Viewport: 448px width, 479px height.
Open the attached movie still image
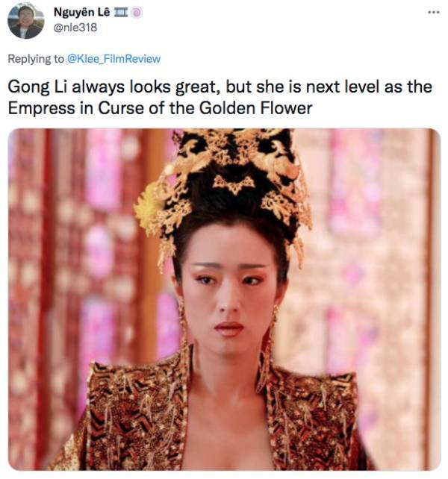[224, 299]
